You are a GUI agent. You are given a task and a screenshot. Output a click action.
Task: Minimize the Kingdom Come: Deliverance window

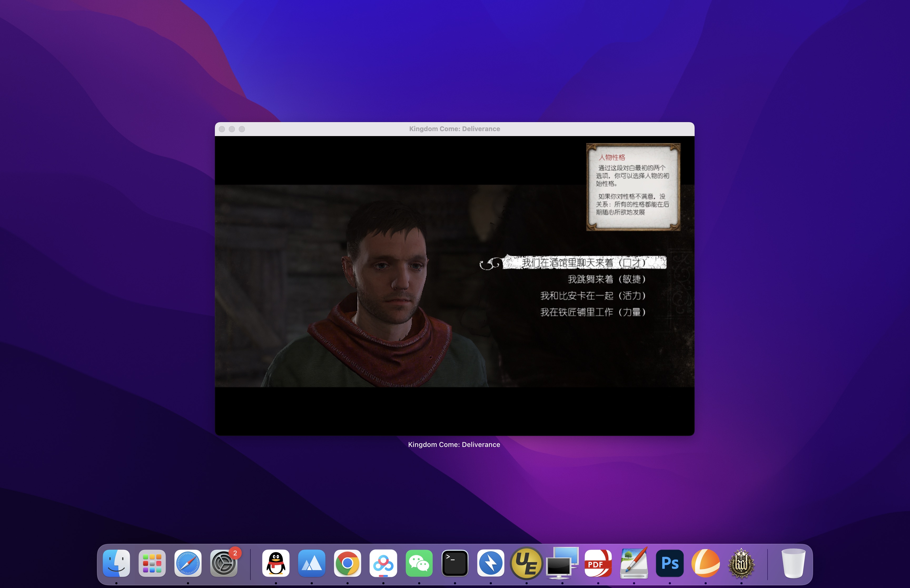[x=232, y=129]
